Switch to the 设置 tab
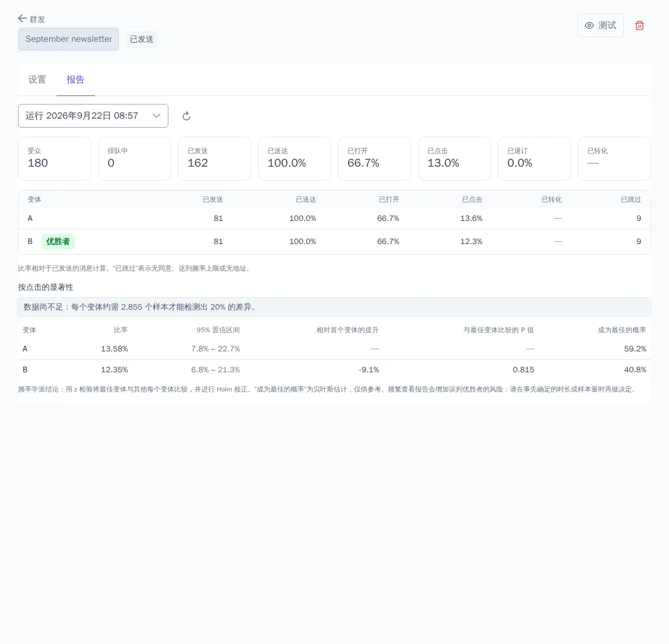 [x=37, y=80]
